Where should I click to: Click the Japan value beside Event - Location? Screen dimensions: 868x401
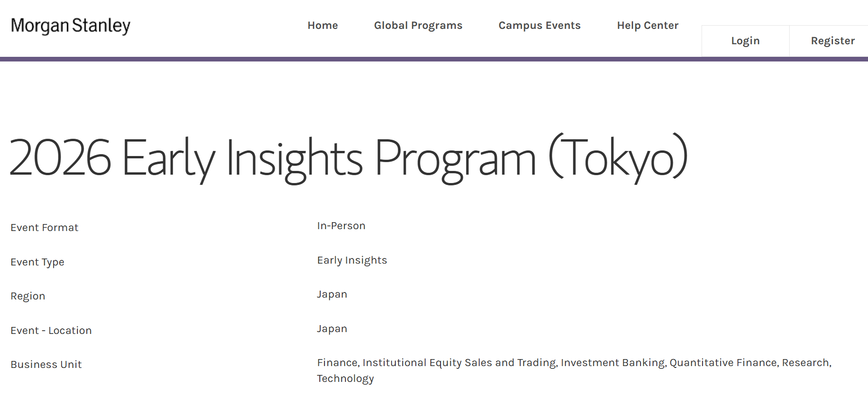coord(332,329)
